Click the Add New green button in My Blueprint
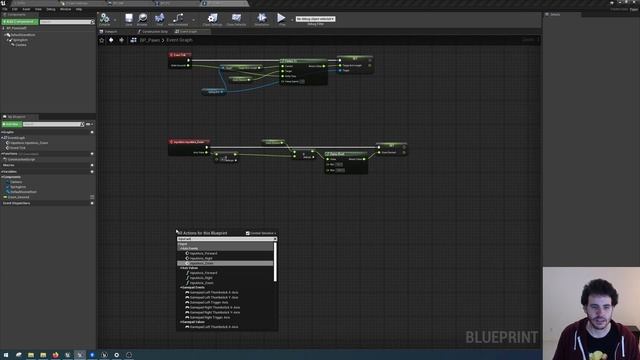Viewport: 640px width, 360px height. point(11,124)
